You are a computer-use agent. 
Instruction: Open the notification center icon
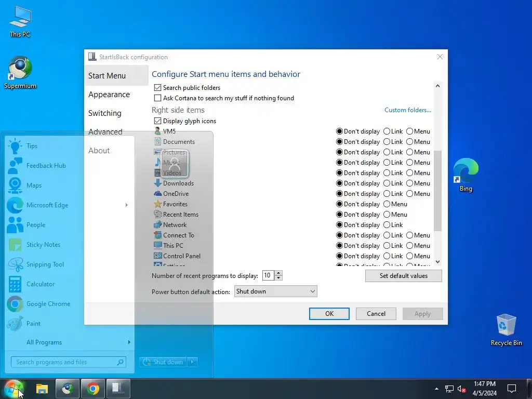(x=511, y=389)
